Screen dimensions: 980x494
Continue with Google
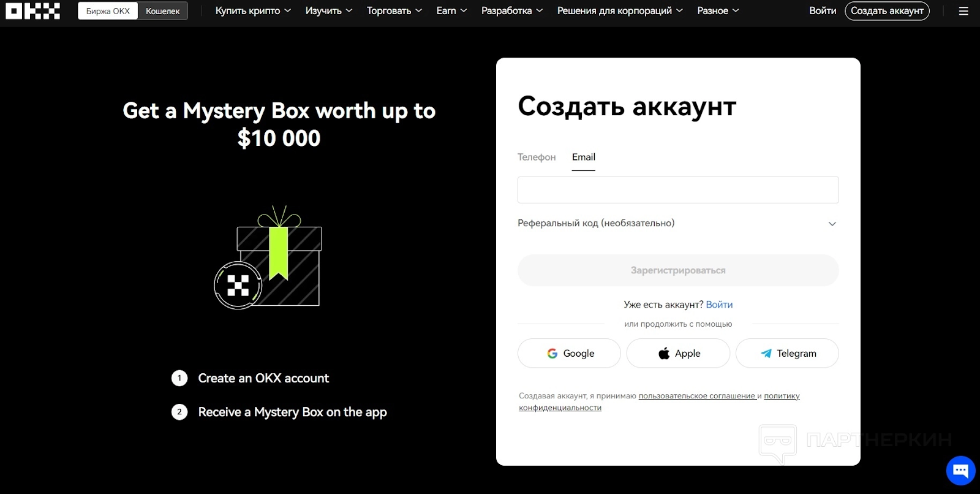click(569, 353)
